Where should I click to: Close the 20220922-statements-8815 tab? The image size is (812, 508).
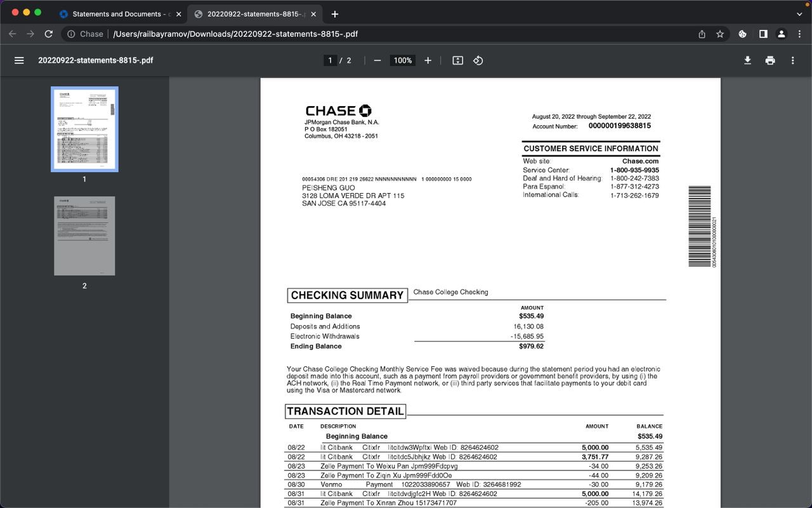pyautogui.click(x=313, y=14)
